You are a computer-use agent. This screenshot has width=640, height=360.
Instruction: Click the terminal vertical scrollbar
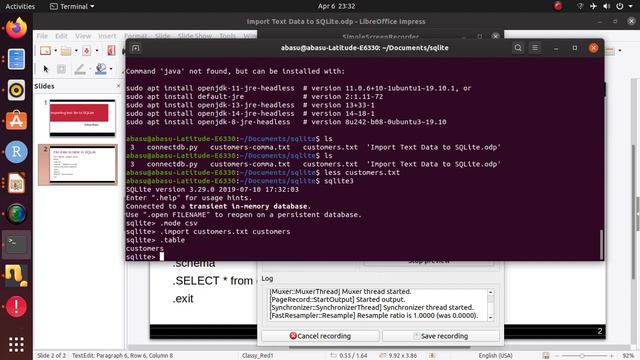[601, 244]
